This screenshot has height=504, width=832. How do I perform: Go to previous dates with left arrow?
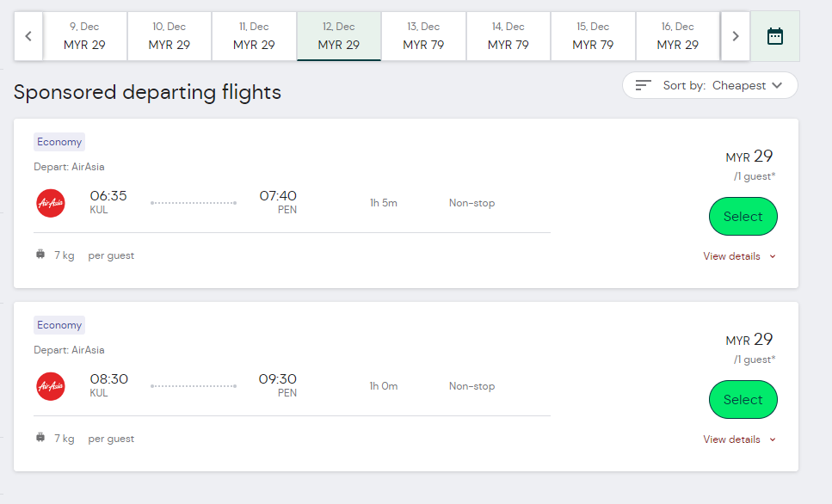pos(28,36)
